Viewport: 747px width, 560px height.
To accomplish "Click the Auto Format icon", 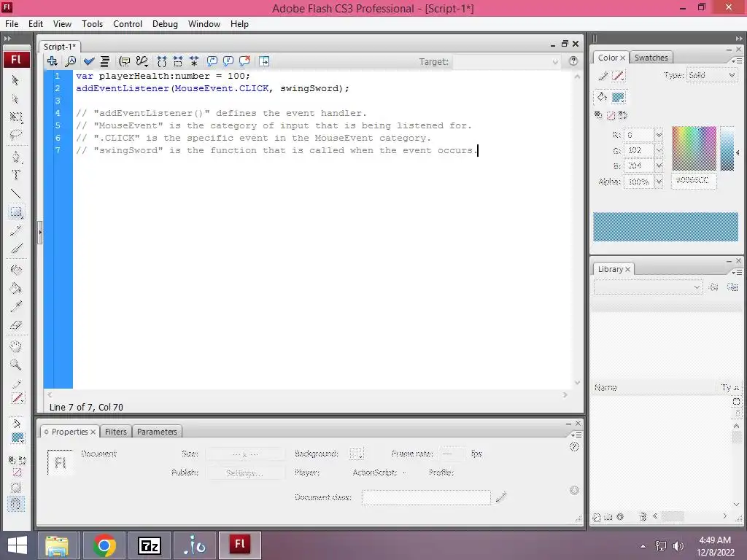I will click(105, 61).
